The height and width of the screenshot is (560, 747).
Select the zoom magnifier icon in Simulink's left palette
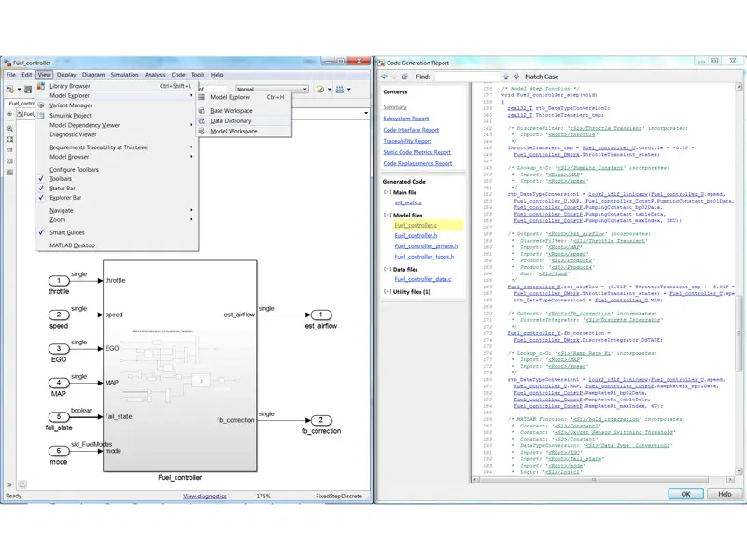point(8,128)
